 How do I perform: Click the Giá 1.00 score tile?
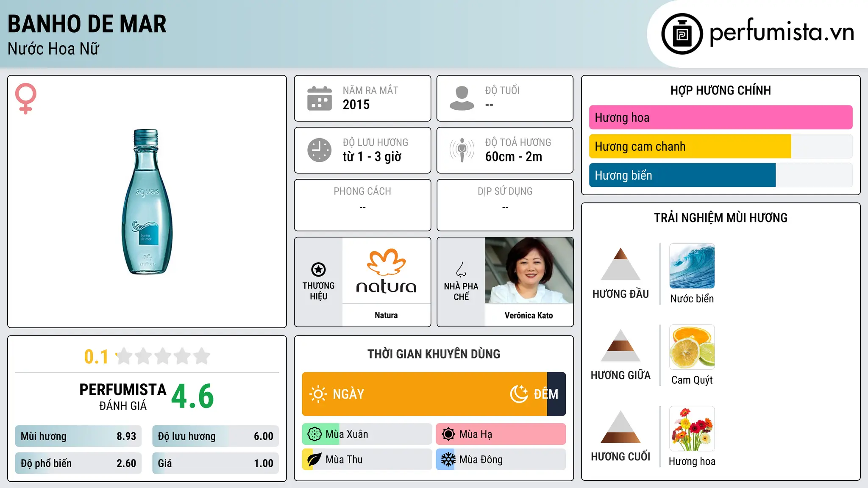tap(215, 463)
